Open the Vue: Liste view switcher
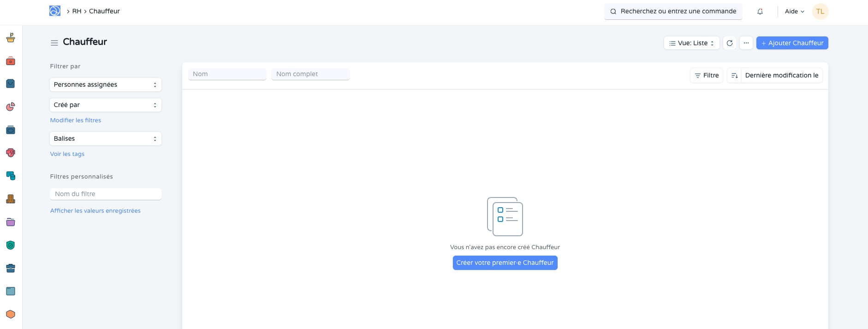The image size is (868, 329). (691, 43)
